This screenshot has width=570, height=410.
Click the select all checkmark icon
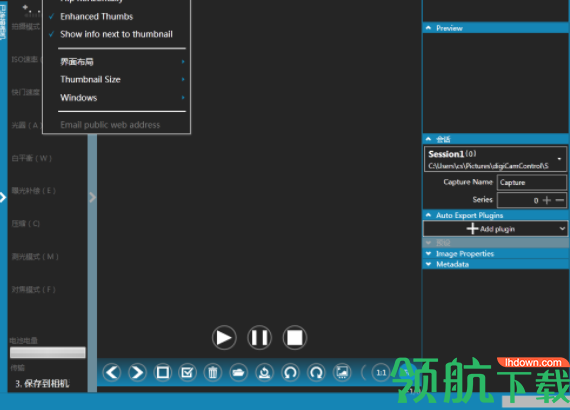click(x=188, y=373)
